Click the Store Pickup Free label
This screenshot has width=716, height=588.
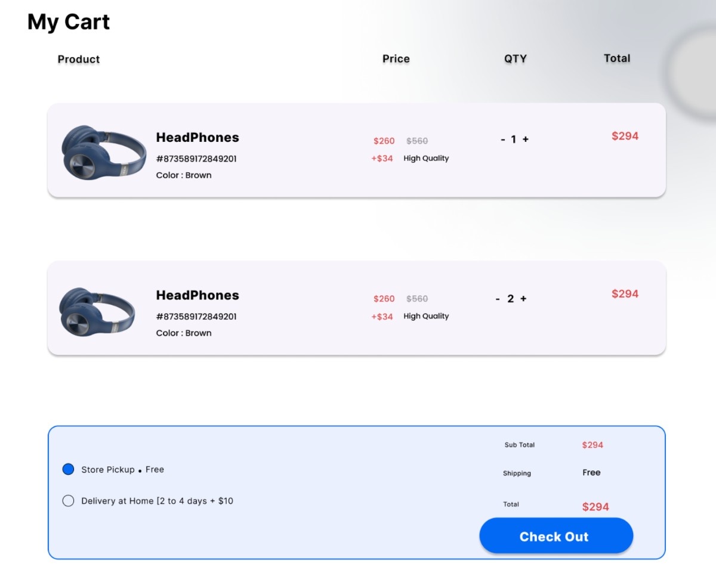[122, 469]
